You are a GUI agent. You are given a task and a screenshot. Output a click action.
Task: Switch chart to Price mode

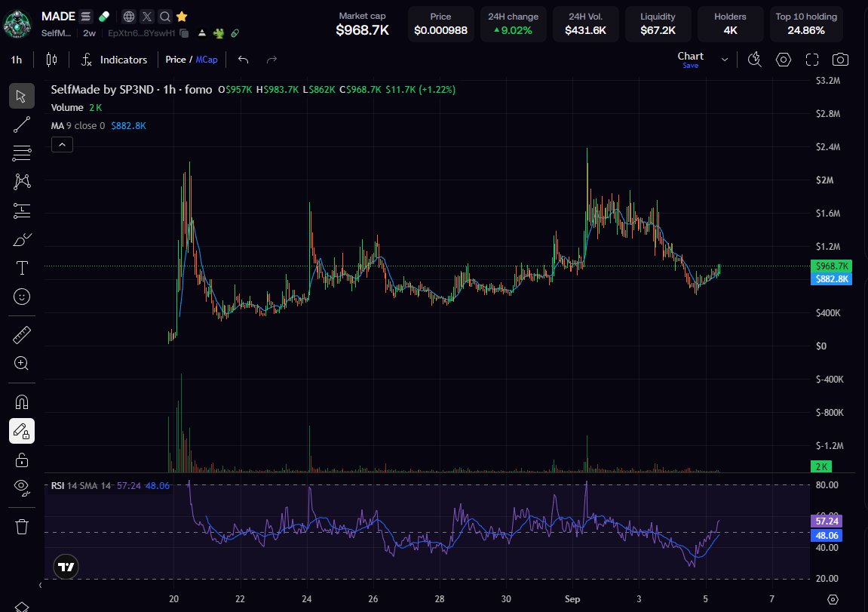click(176, 60)
